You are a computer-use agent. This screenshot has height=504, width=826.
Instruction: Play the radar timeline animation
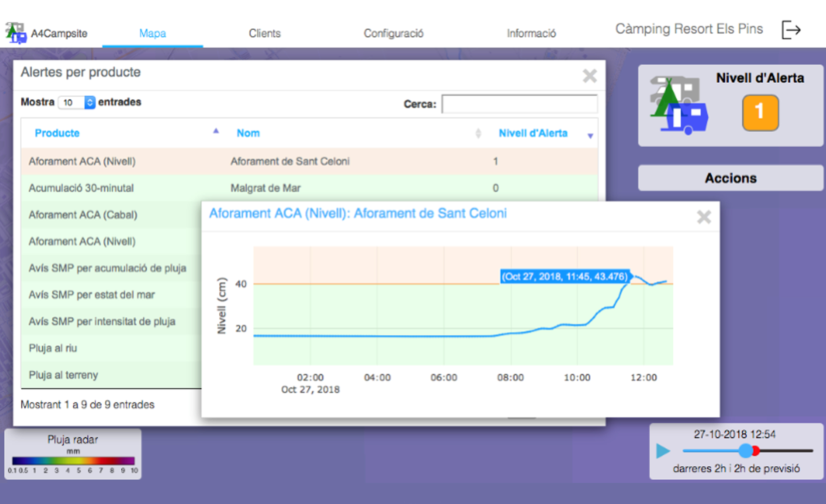coord(663,451)
